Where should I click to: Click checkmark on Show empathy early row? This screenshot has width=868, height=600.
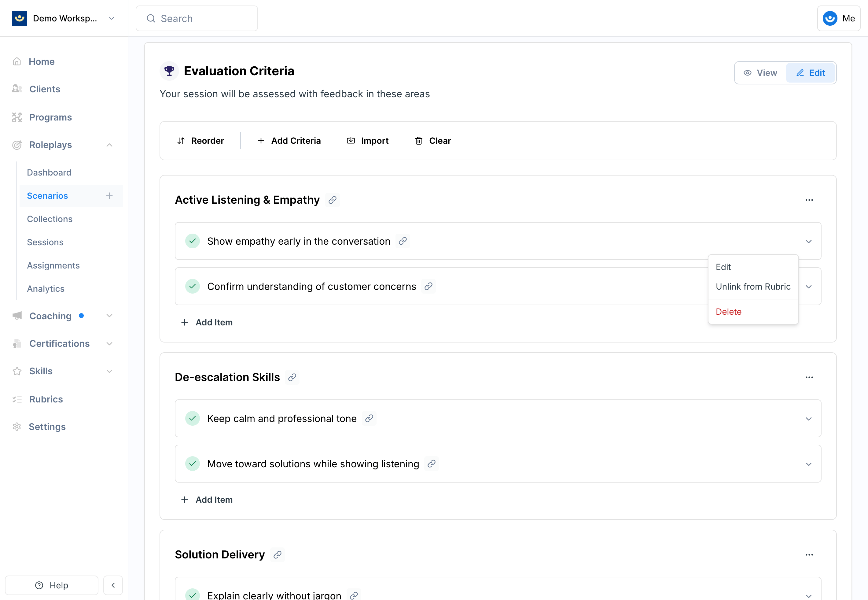point(192,241)
